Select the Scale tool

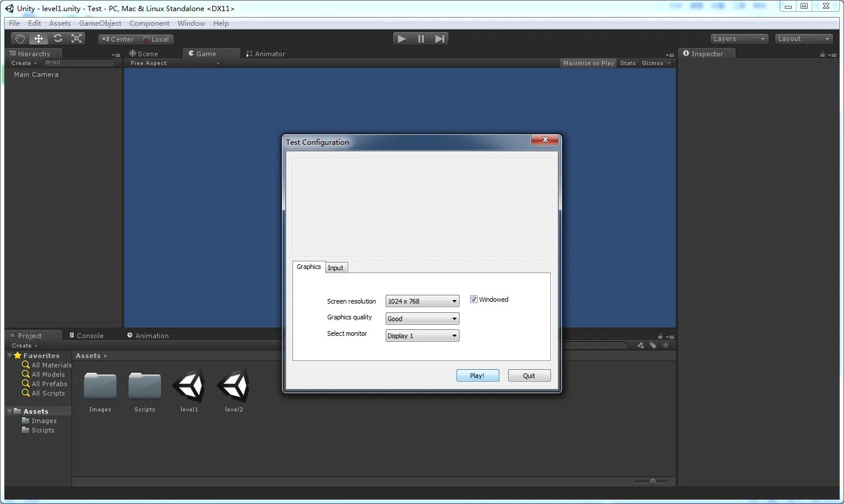[76, 39]
